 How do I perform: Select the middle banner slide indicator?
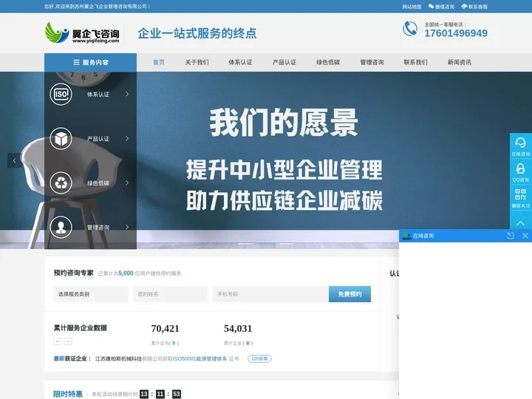266,244
